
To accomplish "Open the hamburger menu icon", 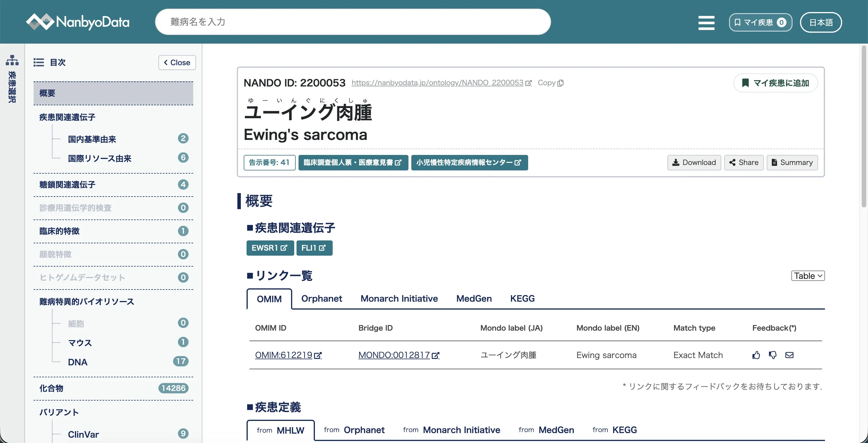I will (x=706, y=23).
